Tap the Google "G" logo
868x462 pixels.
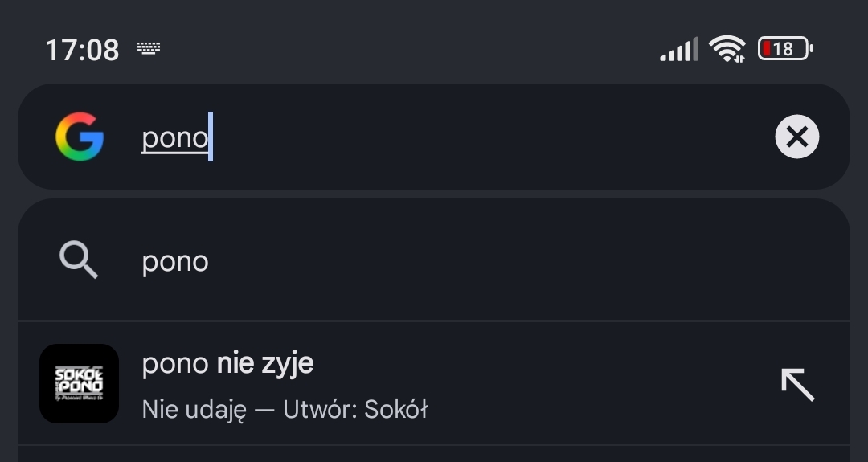point(79,137)
